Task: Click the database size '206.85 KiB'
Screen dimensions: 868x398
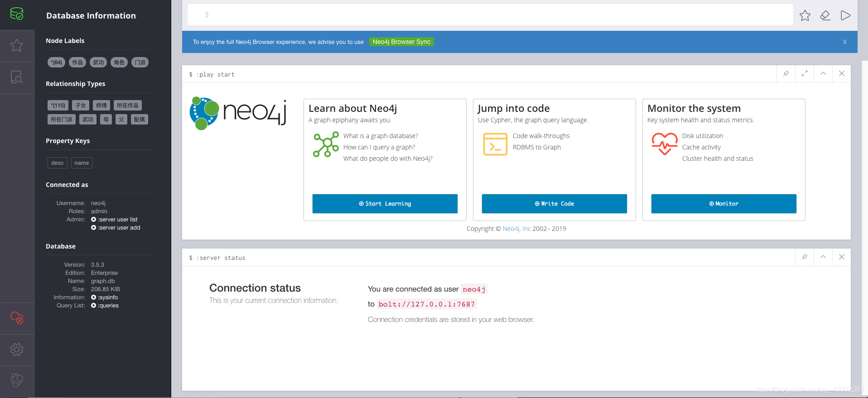Action: tap(106, 289)
